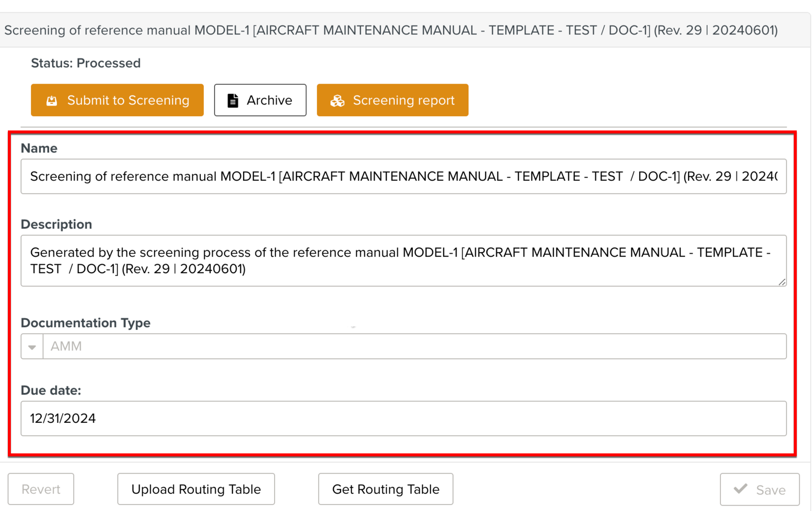The width and height of the screenshot is (812, 511).
Task: Open the Screening report
Action: coord(392,100)
